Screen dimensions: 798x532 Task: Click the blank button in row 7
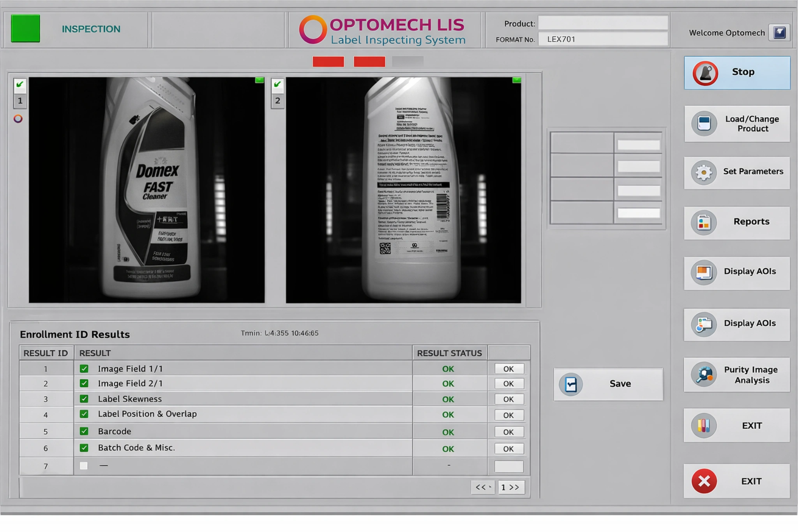509,466
